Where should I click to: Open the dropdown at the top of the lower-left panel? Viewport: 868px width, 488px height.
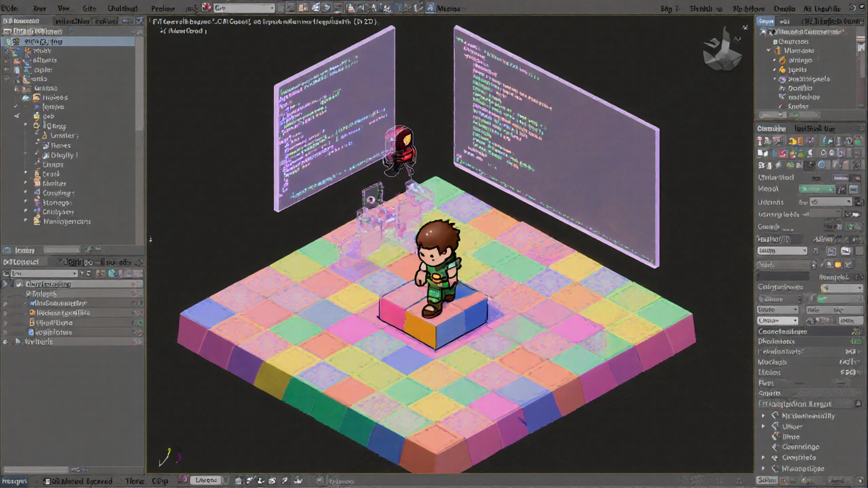coord(41,273)
